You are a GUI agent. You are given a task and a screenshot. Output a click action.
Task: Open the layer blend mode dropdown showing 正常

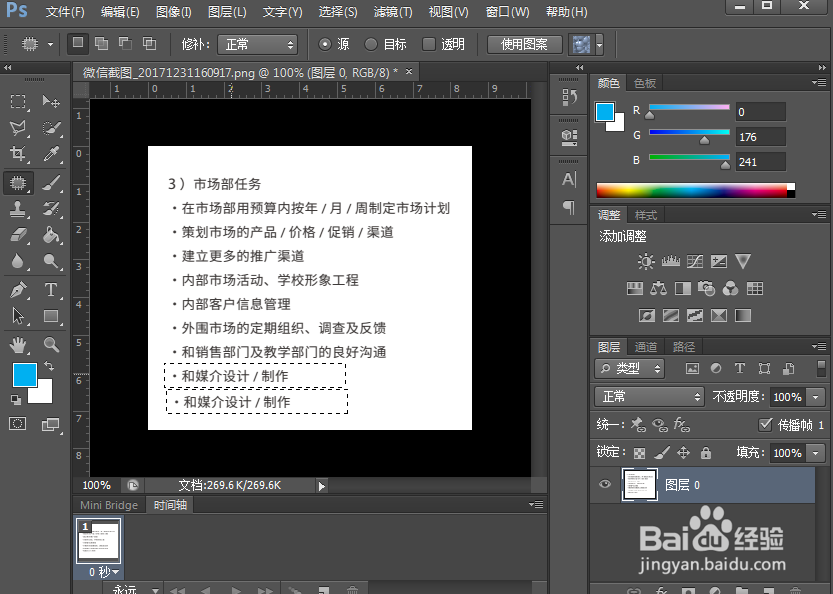click(x=648, y=396)
